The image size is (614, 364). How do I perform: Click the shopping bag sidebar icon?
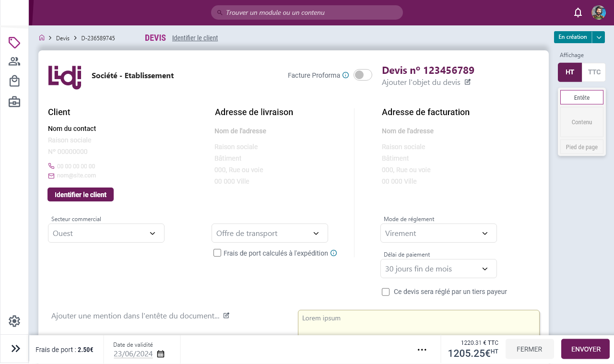click(14, 81)
